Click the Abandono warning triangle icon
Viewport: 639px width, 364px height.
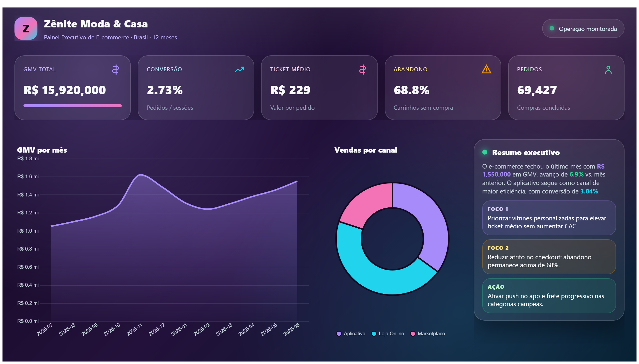click(x=486, y=69)
